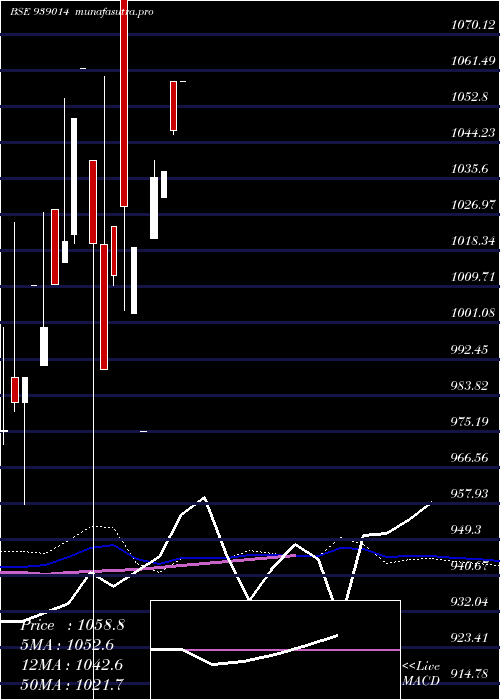
Task: Click the 1070.12 price axis label
Action: 473,25
